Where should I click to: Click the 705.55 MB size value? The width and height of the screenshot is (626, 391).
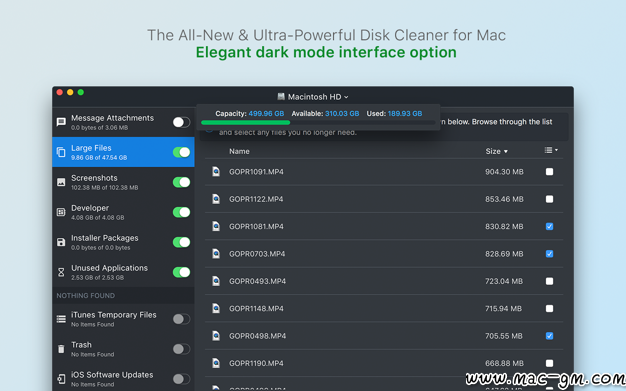(x=503, y=336)
